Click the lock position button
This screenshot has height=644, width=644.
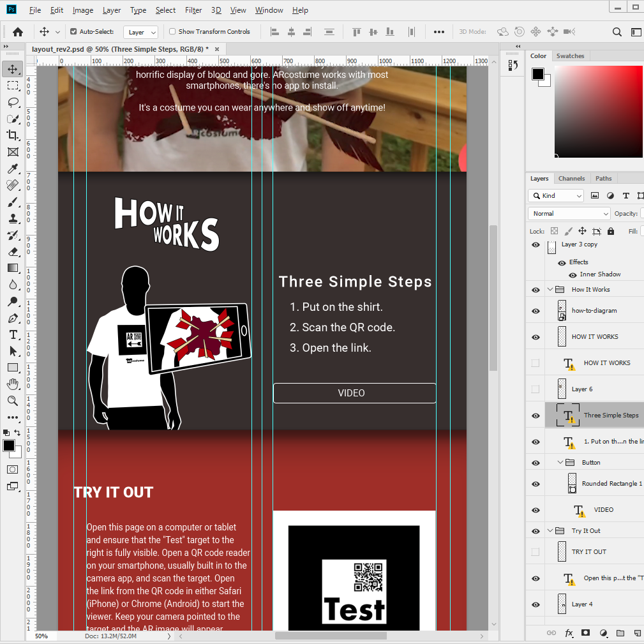(582, 231)
